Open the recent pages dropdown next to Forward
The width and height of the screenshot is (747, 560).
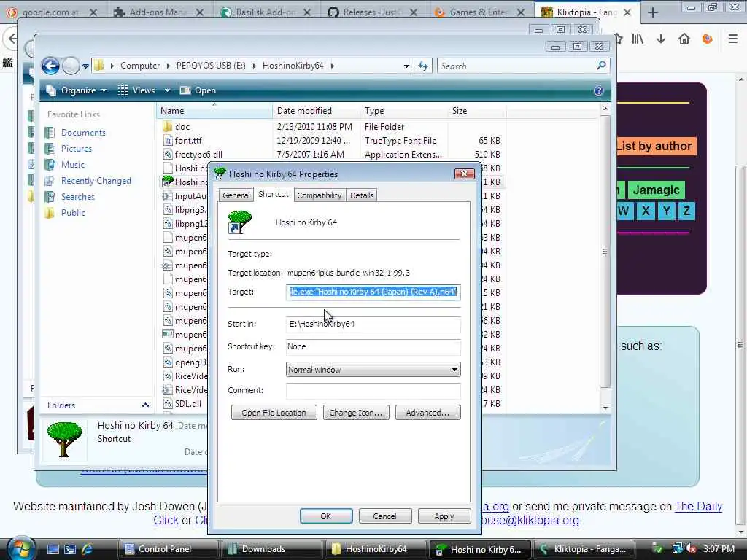tap(86, 66)
